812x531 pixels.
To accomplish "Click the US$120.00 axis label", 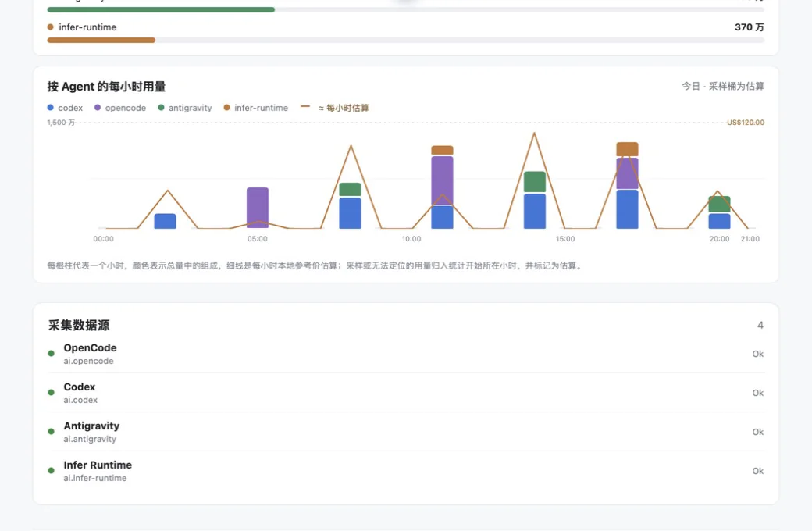I will (x=746, y=123).
